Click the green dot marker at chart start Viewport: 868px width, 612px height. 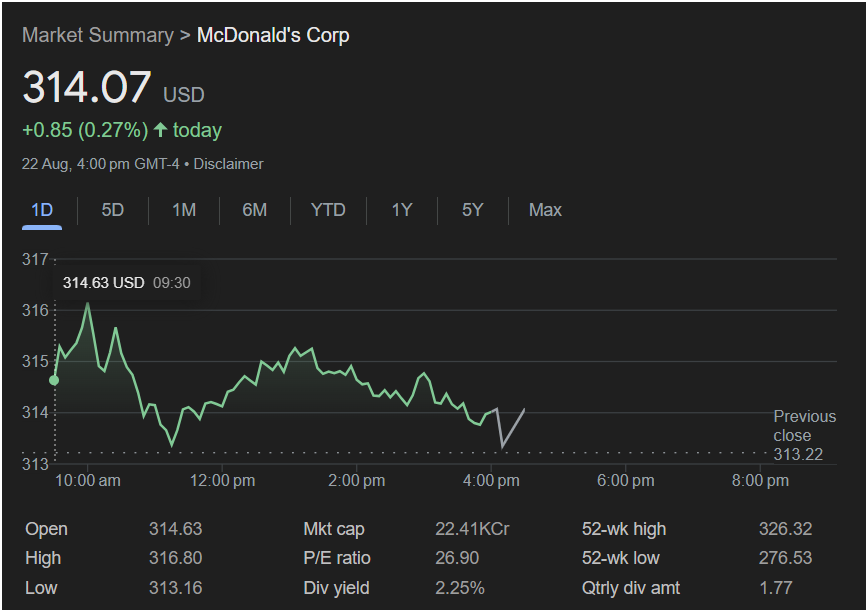coord(54,380)
